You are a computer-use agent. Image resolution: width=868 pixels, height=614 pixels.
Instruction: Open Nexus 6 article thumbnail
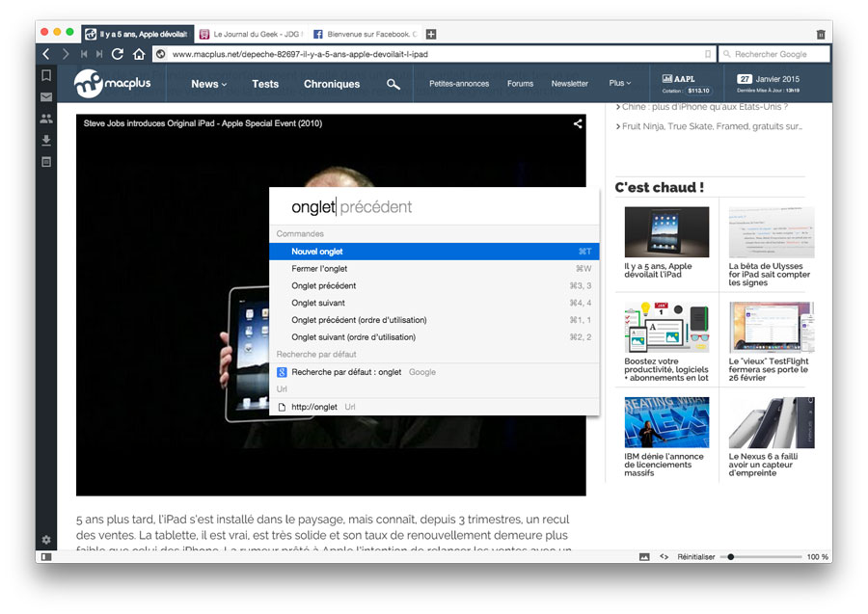[x=772, y=422]
